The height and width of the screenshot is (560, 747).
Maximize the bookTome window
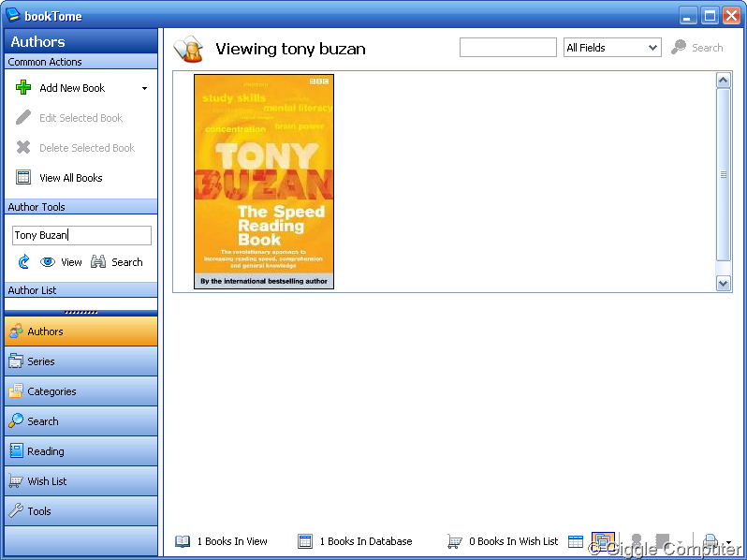click(710, 16)
